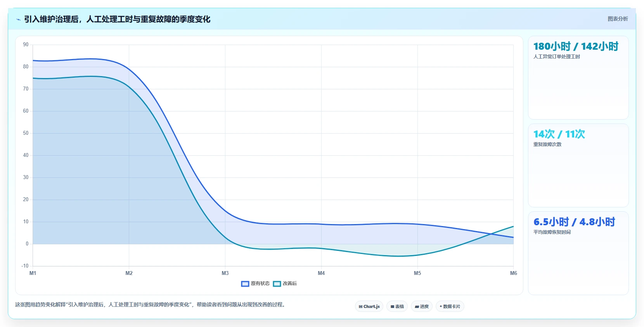Click the 6.5小时 / 4.8小时 metric value
Viewport: 644px width, 327px height.
[x=574, y=222]
